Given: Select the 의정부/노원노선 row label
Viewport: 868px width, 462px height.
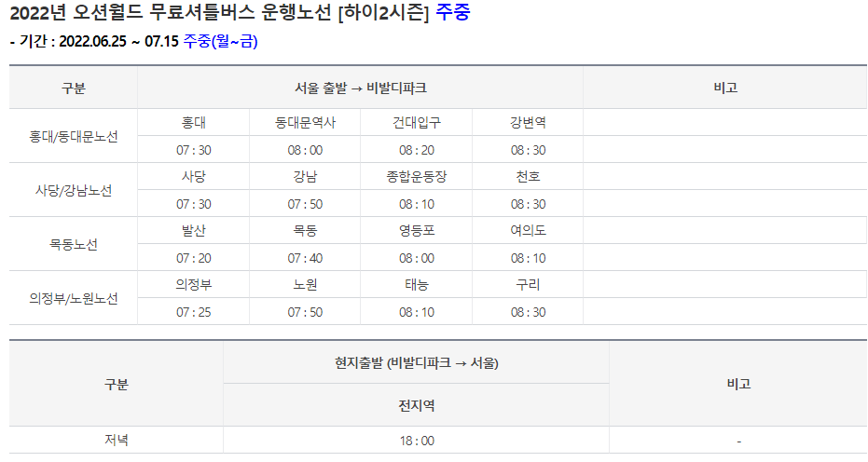Looking at the screenshot, I should click(x=73, y=299).
